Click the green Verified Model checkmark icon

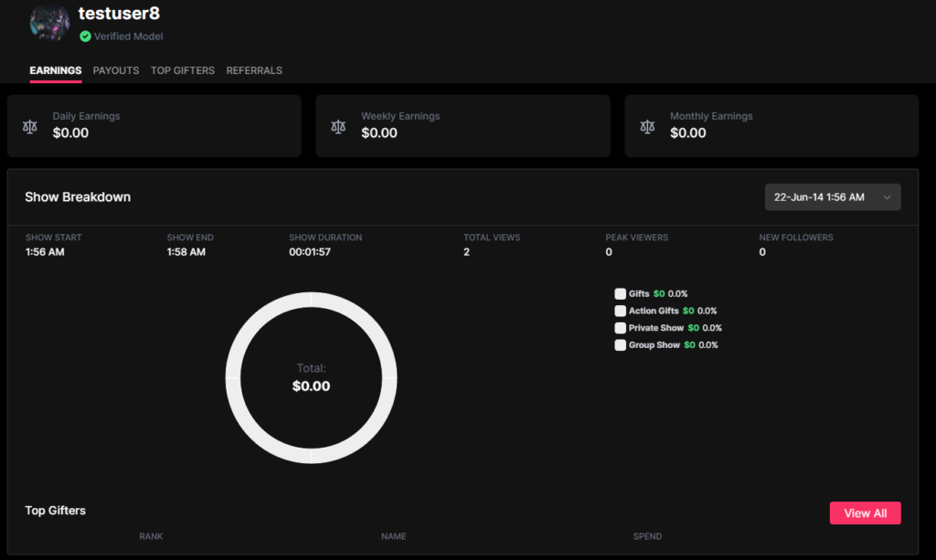tap(85, 37)
